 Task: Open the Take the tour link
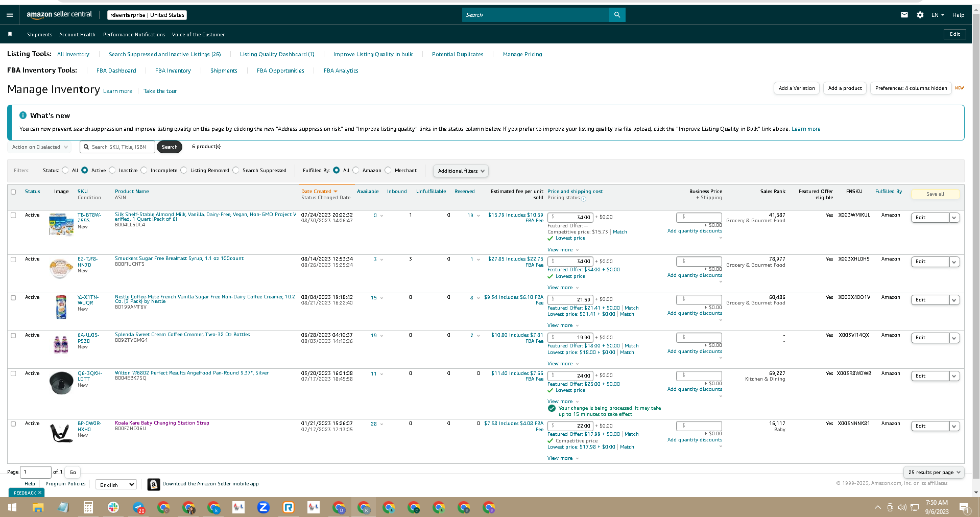click(x=160, y=91)
